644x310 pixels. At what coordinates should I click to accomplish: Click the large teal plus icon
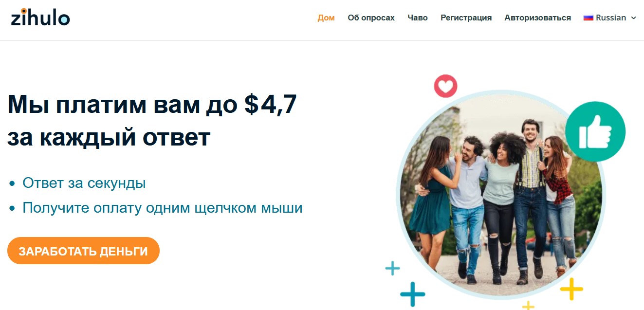click(x=413, y=294)
